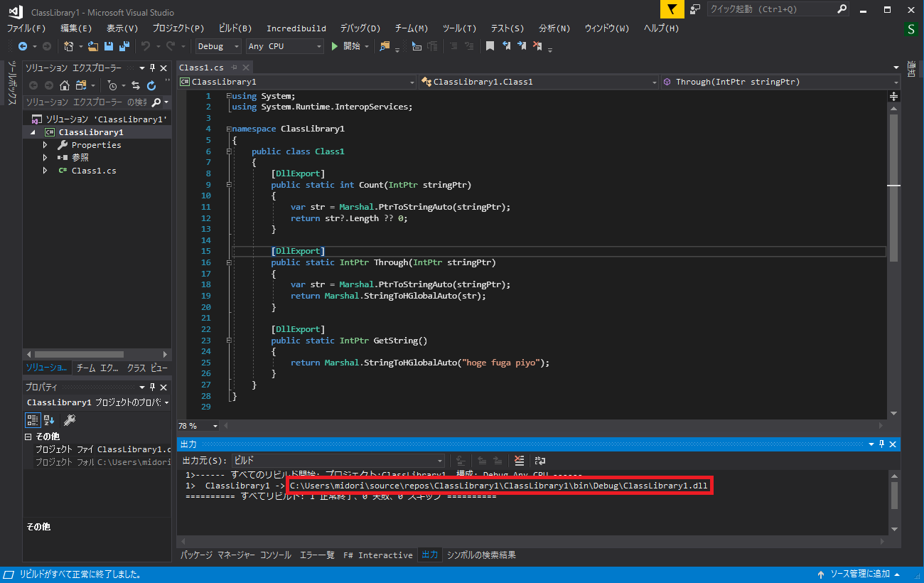Open the Any CPU platform dropdown
The width and height of the screenshot is (924, 583).
284,46
